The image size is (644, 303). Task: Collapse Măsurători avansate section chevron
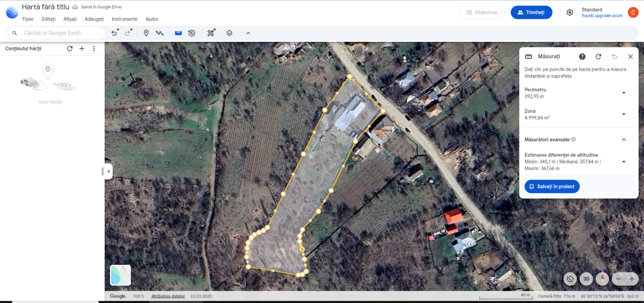tap(624, 139)
